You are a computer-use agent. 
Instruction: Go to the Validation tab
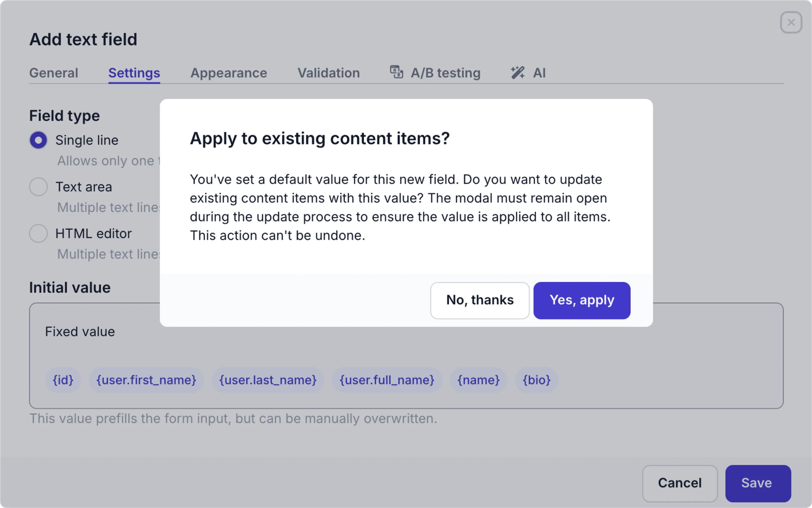click(328, 73)
